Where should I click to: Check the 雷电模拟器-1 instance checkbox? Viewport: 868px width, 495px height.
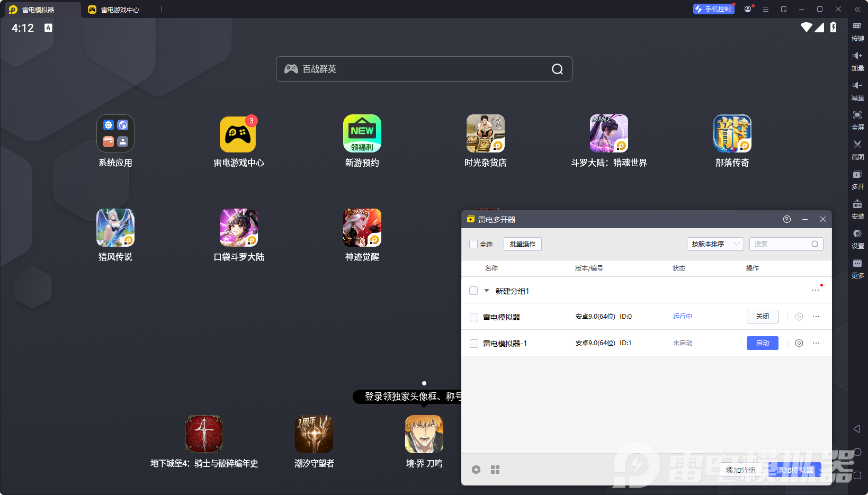click(473, 343)
